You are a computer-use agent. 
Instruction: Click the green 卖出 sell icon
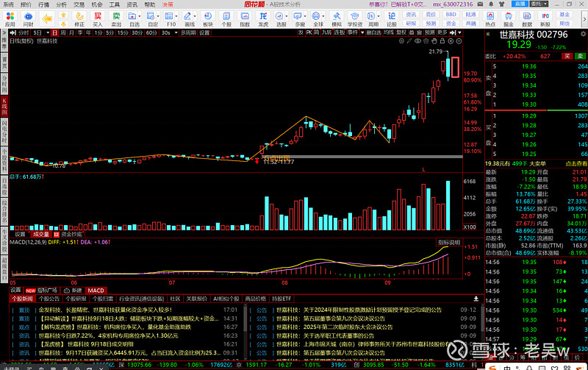(x=116, y=18)
